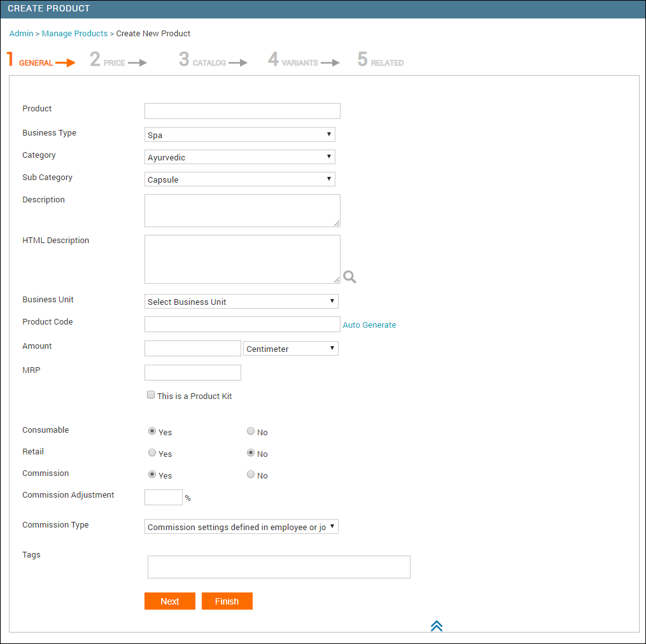This screenshot has width=646, height=644.
Task: Click the Amount input field
Action: (x=193, y=349)
